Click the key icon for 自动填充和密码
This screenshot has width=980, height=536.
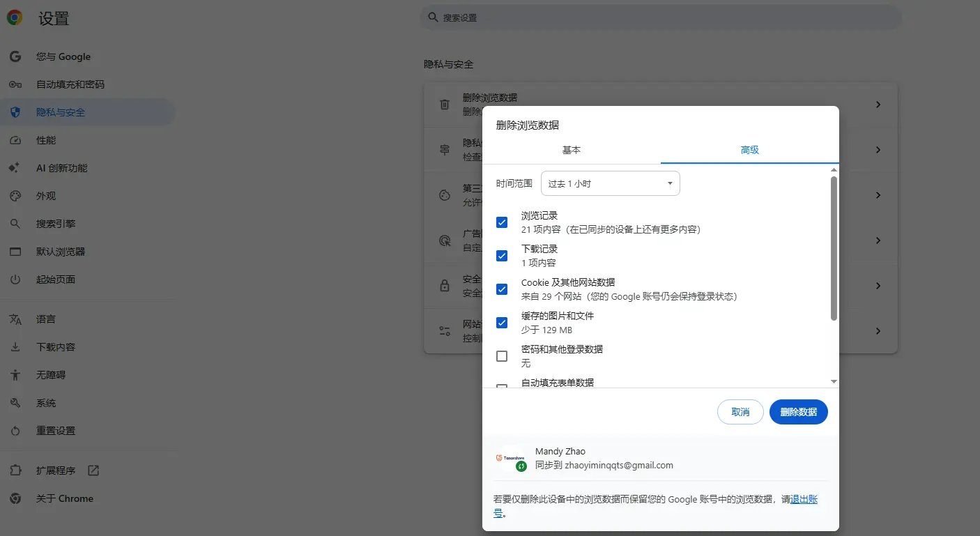(x=15, y=84)
